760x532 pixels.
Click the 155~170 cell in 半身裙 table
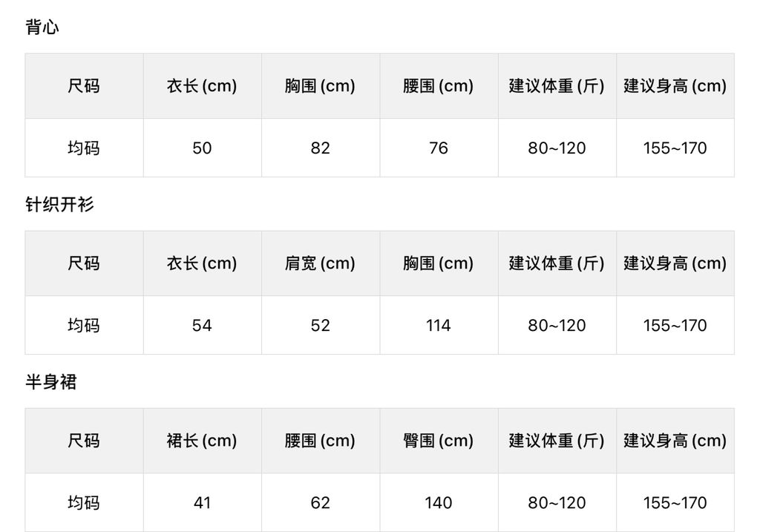(675, 503)
